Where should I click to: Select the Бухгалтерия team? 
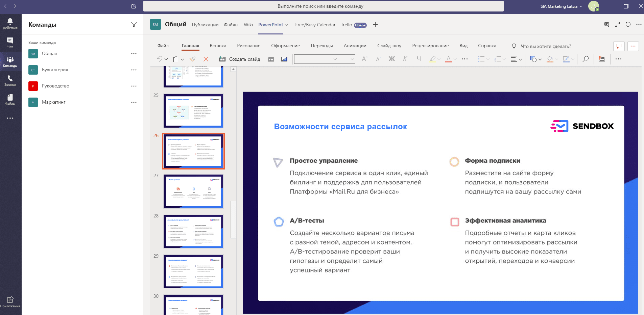coord(55,70)
